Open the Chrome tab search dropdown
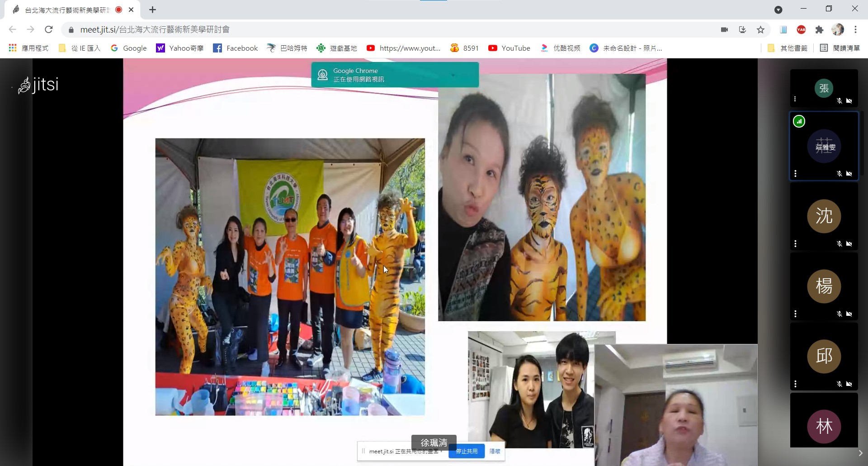 778,10
